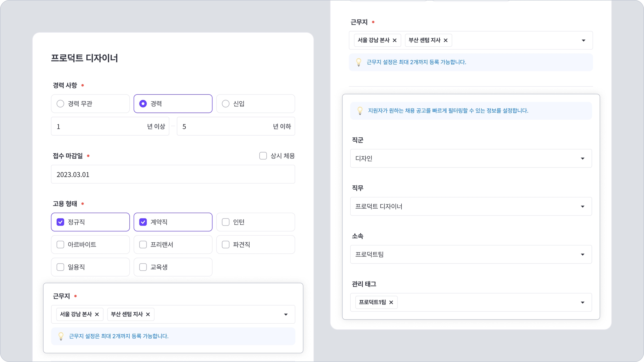Click lightbulb icon beside 지원자 filtering tip

click(360, 111)
